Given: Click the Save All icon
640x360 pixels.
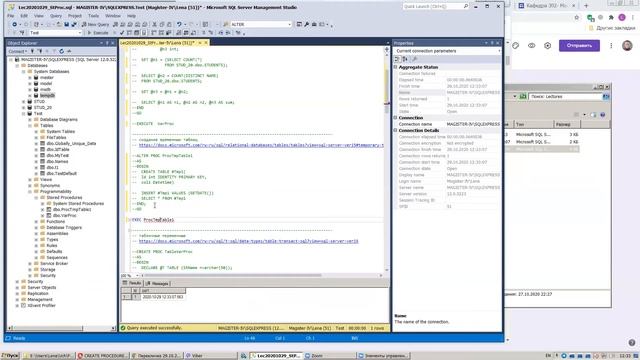Looking at the screenshot, I should click(x=74, y=24).
